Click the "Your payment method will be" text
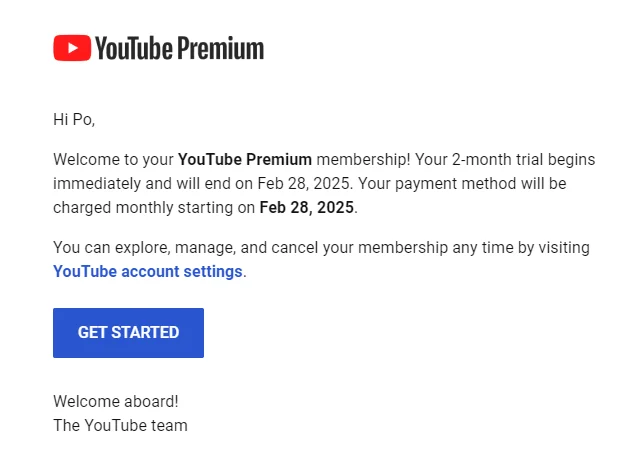 coord(462,184)
